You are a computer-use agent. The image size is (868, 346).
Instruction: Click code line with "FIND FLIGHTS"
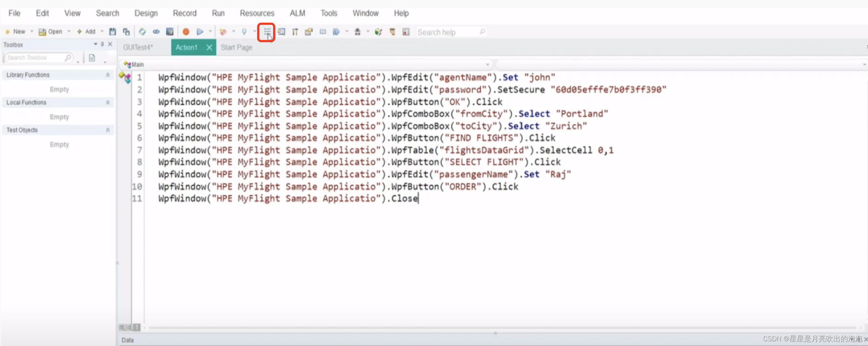pos(357,138)
